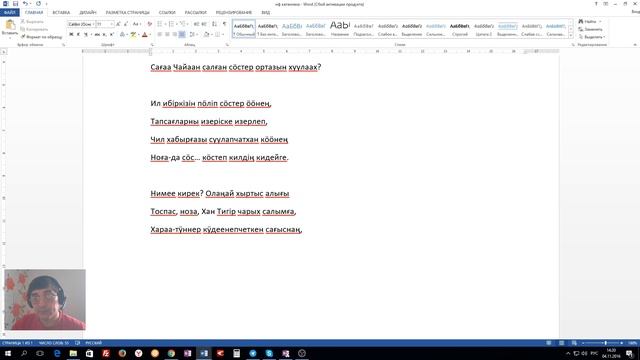Open the Change Case (Aa) dropdown
Viewport: 640px width, 360px height.
pyautogui.click(x=137, y=24)
